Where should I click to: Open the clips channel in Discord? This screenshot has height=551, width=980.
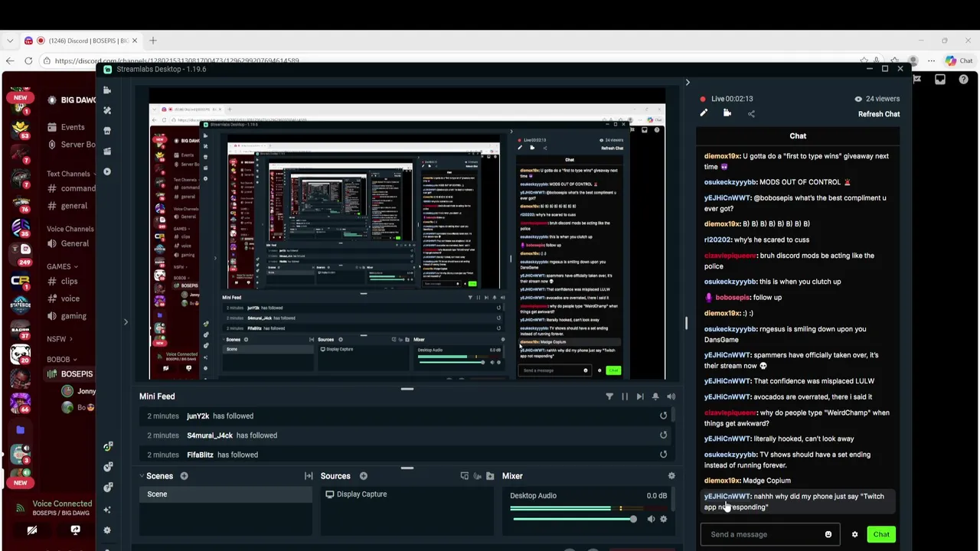click(63, 281)
